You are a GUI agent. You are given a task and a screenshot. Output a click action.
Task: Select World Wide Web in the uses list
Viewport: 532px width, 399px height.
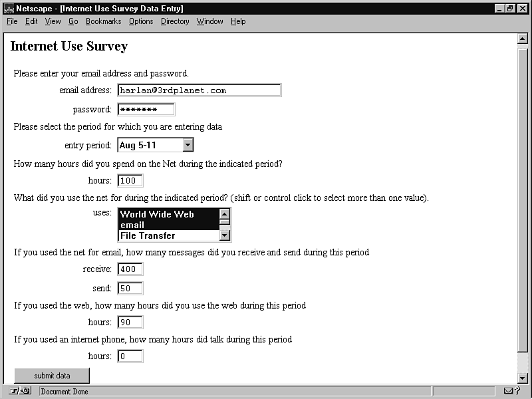click(168, 214)
